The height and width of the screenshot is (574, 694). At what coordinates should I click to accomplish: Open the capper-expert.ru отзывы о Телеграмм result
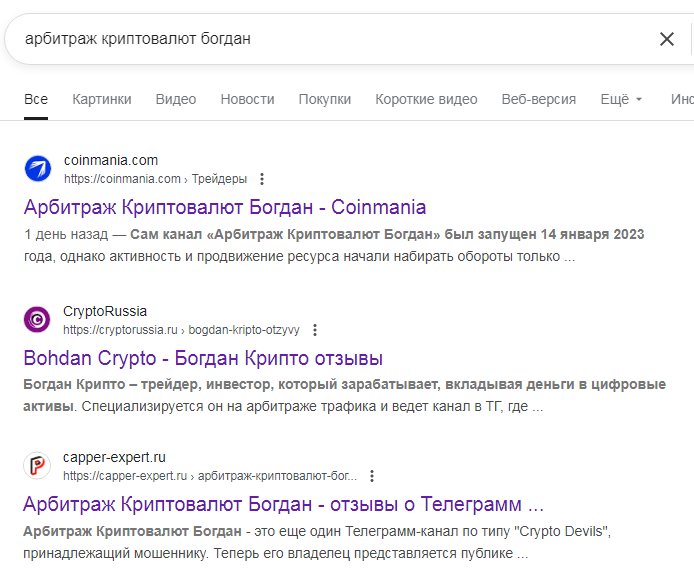click(283, 503)
